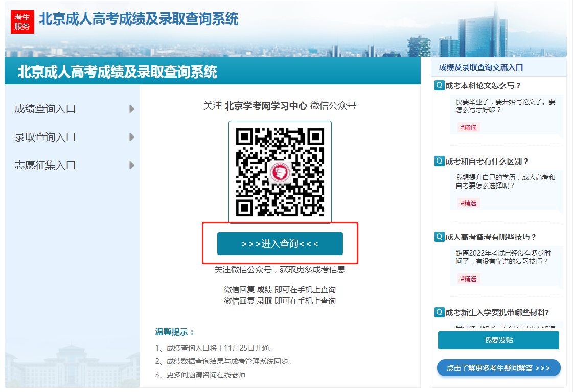Click the #精选 tag under the 备考 question

(469, 279)
